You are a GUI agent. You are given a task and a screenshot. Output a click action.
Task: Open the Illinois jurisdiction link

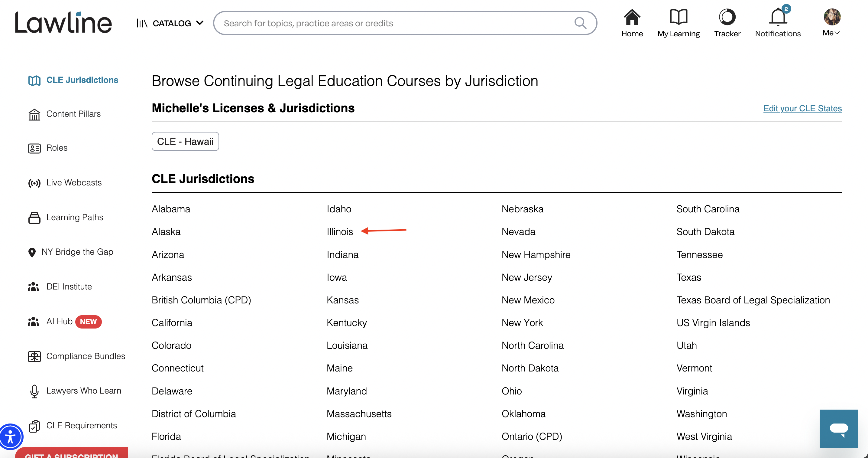(340, 232)
